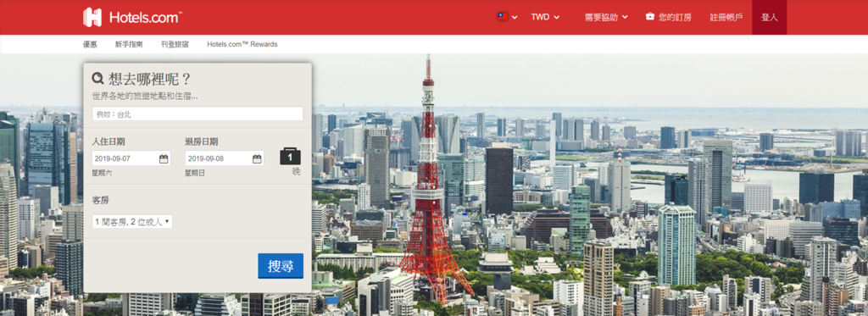Click the 1 night suitcase icon

pos(290,157)
